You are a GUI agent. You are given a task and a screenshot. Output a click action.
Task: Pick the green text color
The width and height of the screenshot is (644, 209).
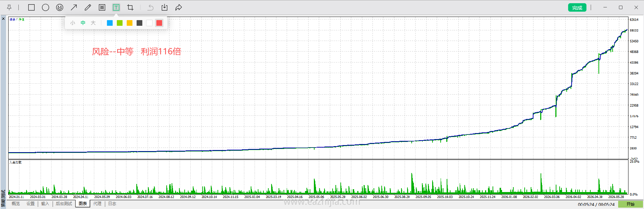(120, 23)
